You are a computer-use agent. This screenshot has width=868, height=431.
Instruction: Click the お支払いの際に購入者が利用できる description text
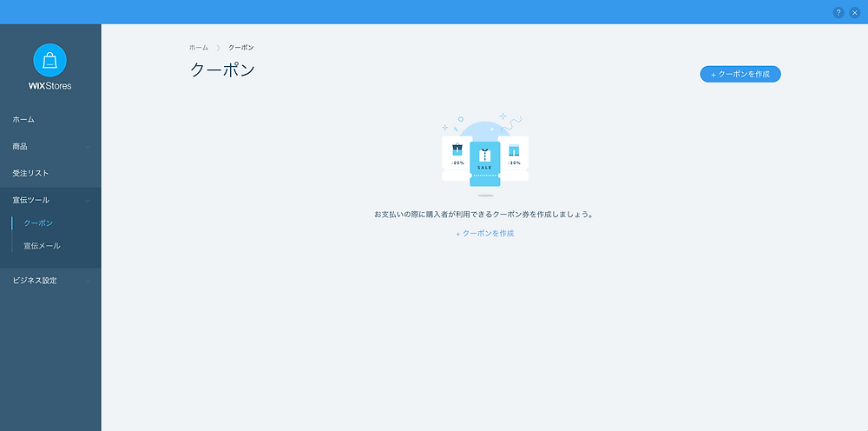click(483, 214)
